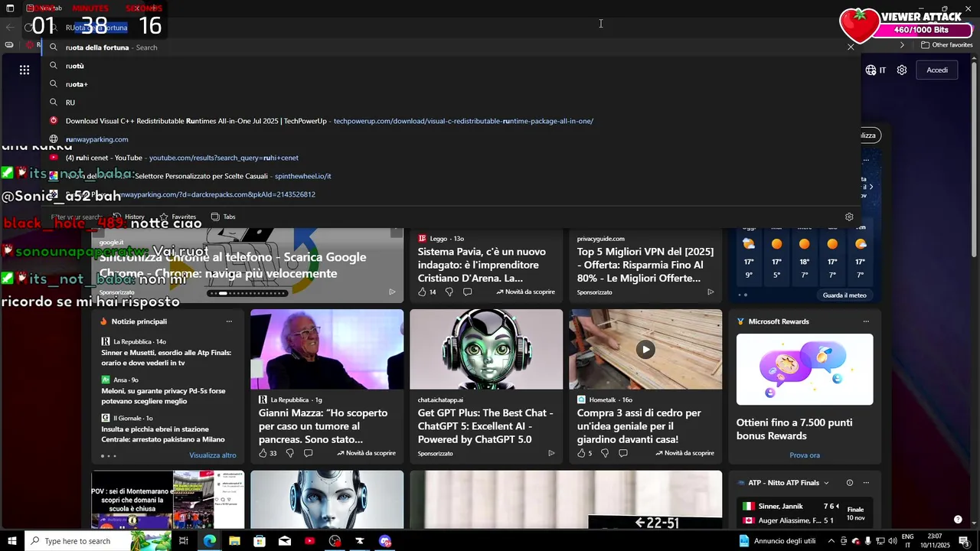Open the Mail app from the taskbar
Screen dimensions: 980x551
coord(285,541)
